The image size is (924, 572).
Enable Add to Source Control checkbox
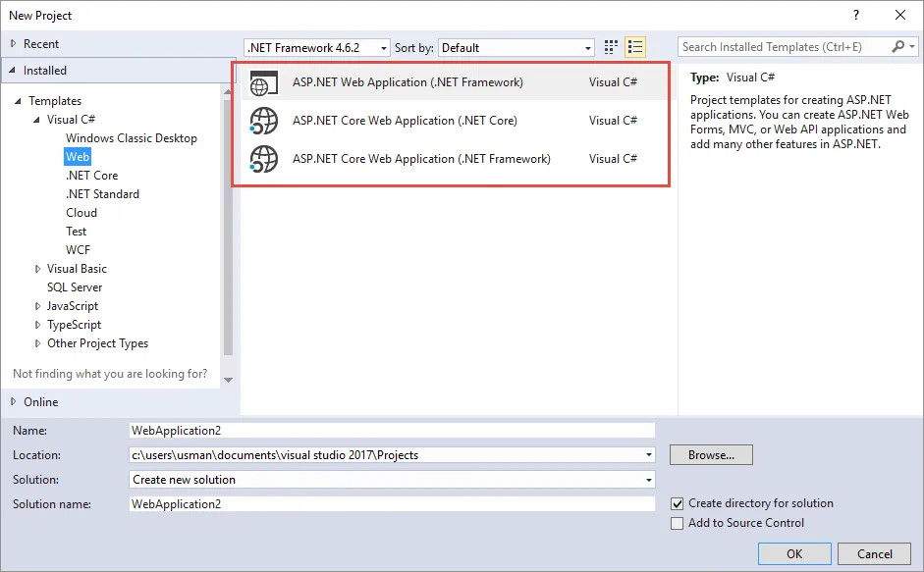click(678, 523)
